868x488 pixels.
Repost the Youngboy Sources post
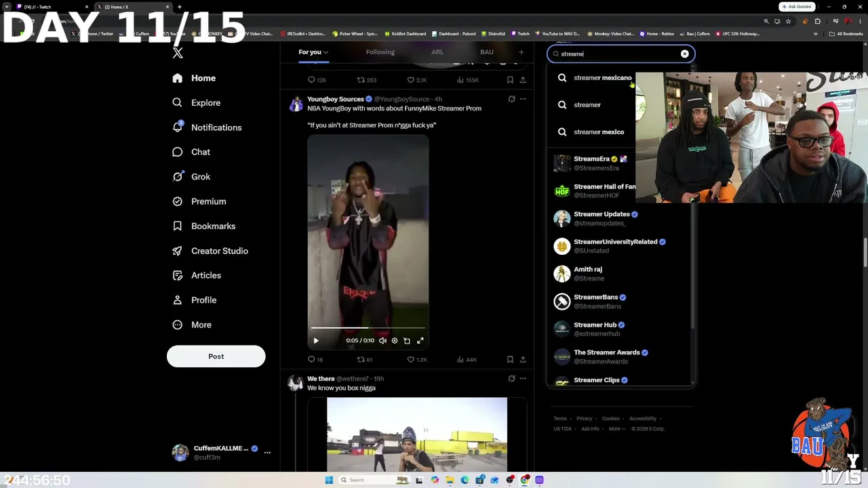[361, 359]
